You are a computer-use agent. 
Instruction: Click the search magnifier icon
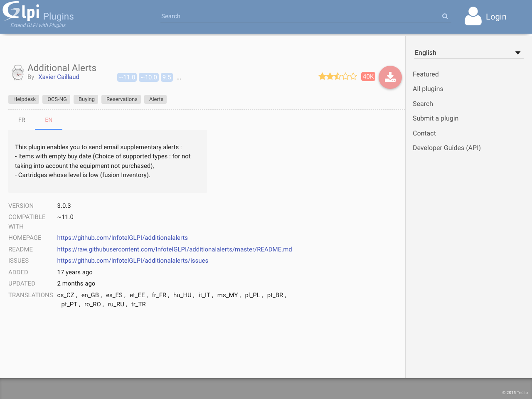445,16
